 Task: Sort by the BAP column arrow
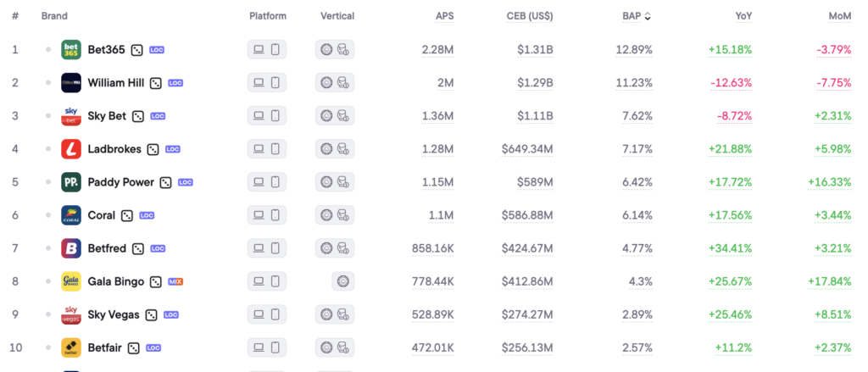(648, 16)
